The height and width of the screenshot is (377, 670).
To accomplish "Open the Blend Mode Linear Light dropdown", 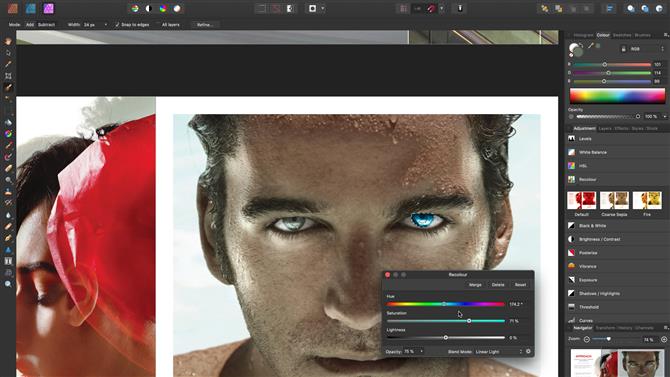I will click(x=499, y=351).
